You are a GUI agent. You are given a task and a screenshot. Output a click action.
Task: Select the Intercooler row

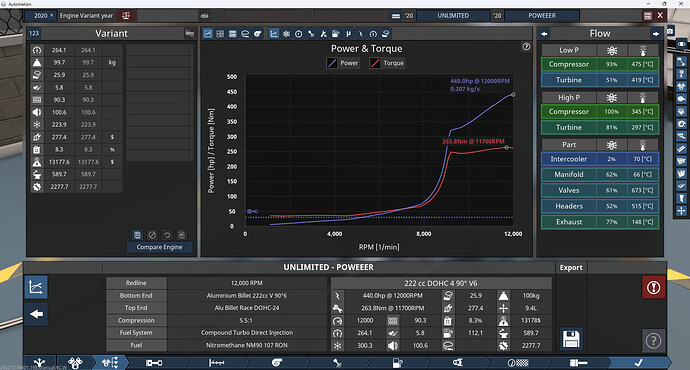click(x=600, y=159)
